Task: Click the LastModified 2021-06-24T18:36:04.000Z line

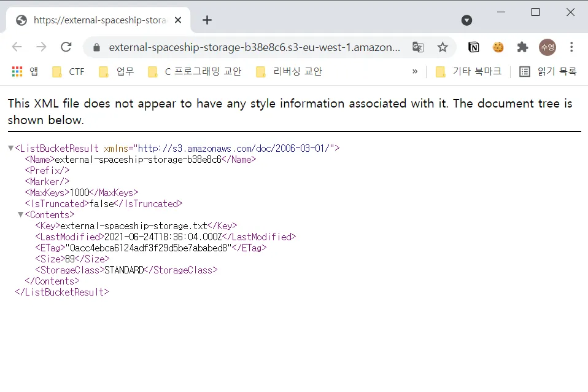Action: coord(165,237)
